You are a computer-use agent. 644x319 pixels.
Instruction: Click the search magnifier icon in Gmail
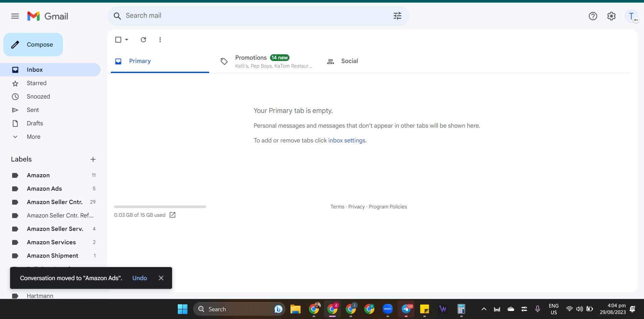click(117, 16)
